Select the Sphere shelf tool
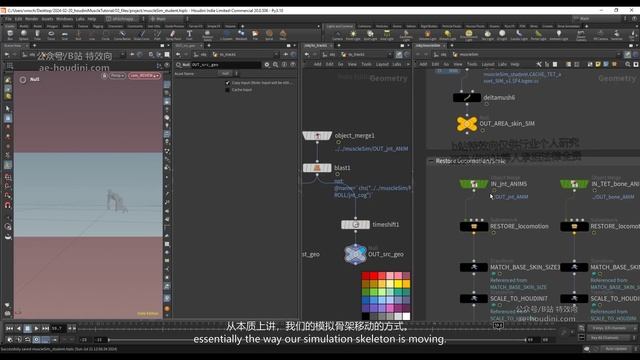 [24, 35]
